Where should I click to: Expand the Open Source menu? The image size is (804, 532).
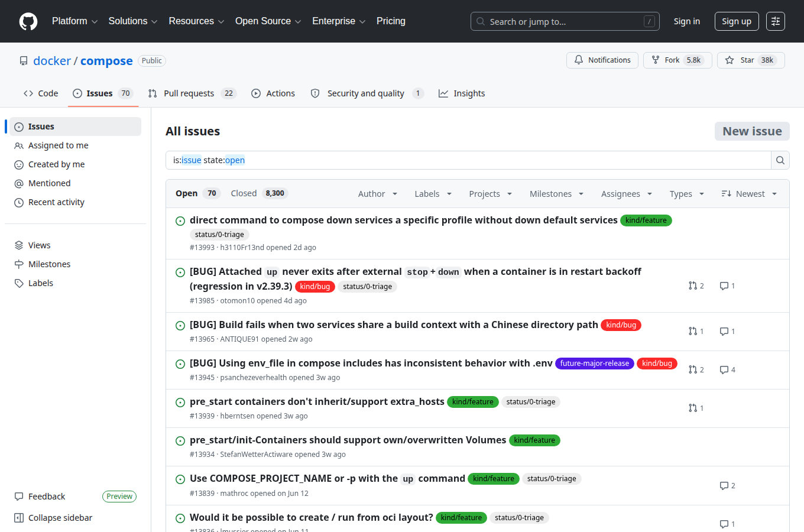pos(268,21)
